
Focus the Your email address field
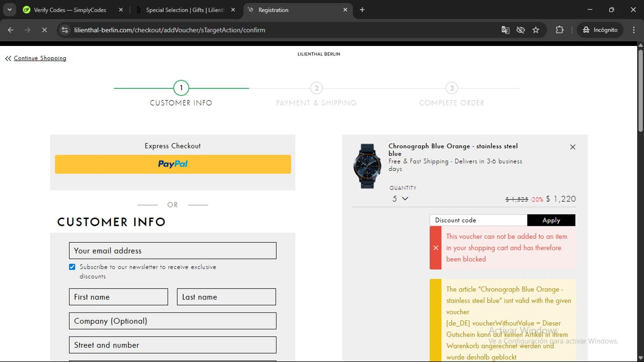pos(173,251)
